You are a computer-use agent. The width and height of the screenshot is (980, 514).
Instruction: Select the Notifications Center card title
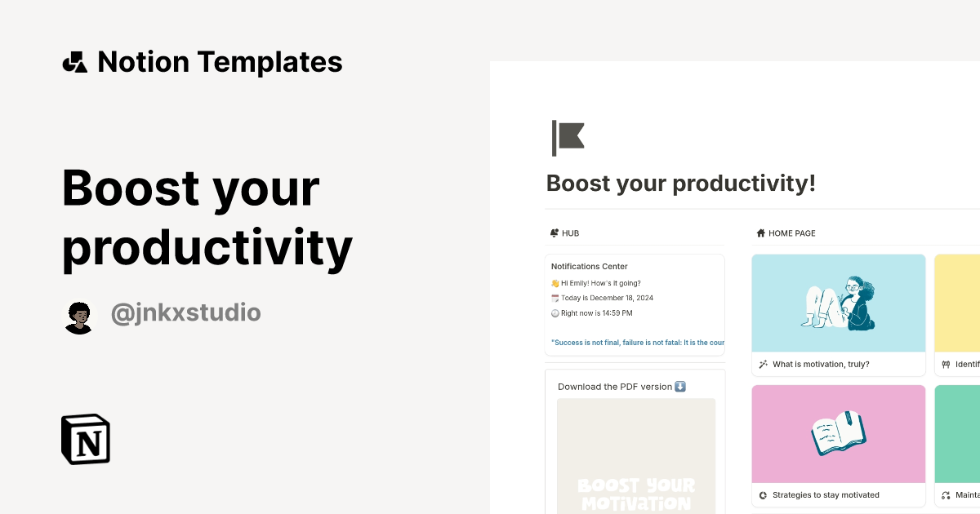click(590, 266)
